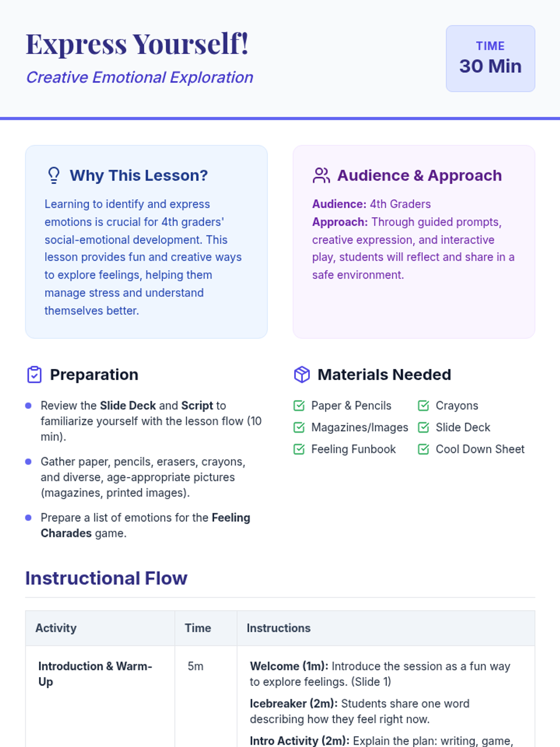Toggle the Magazines/Images checkbox
The height and width of the screenshot is (747, 560).
[299, 428]
